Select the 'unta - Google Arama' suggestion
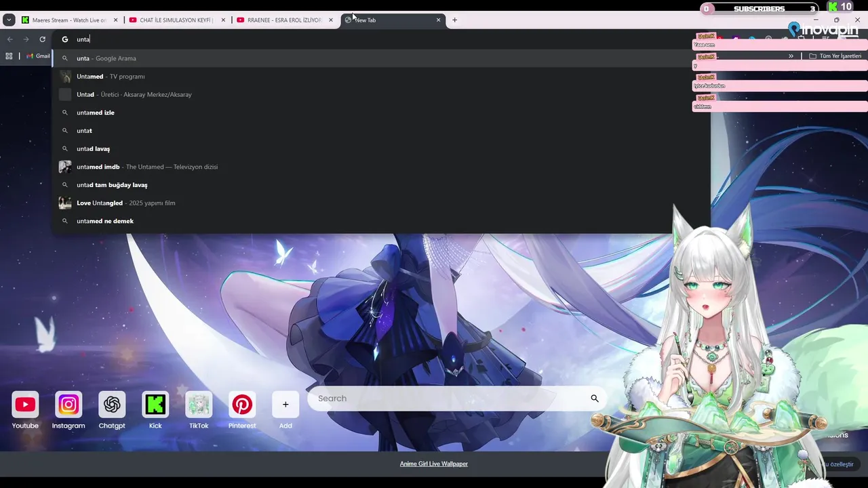The width and height of the screenshot is (868, 488). 381,58
